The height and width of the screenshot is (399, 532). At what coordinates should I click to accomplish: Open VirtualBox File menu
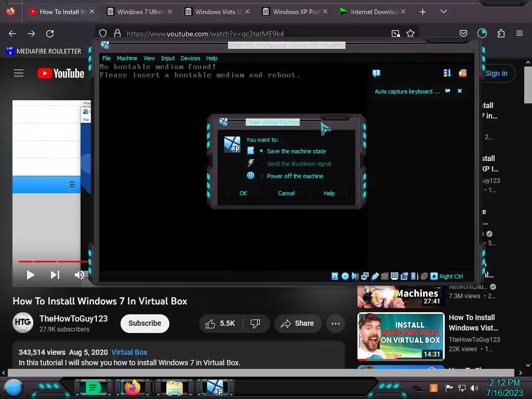[x=107, y=58]
